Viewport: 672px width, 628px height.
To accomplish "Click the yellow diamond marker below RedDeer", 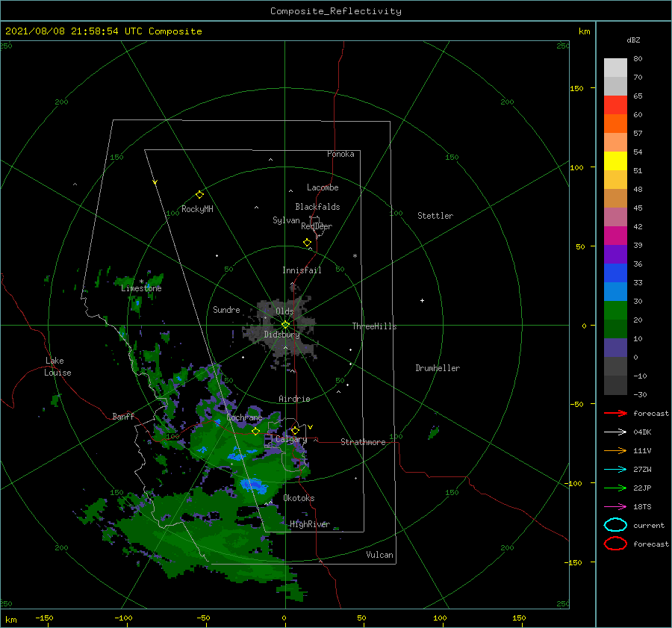I will coord(307,243).
